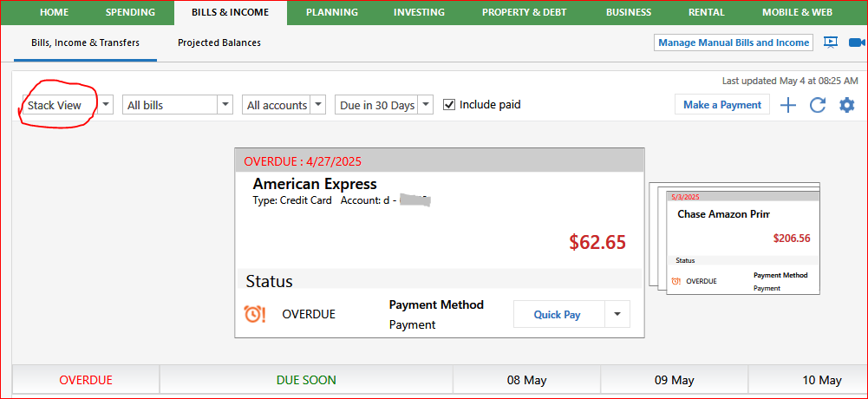Expand the arrow next to Quick Pay

617,314
